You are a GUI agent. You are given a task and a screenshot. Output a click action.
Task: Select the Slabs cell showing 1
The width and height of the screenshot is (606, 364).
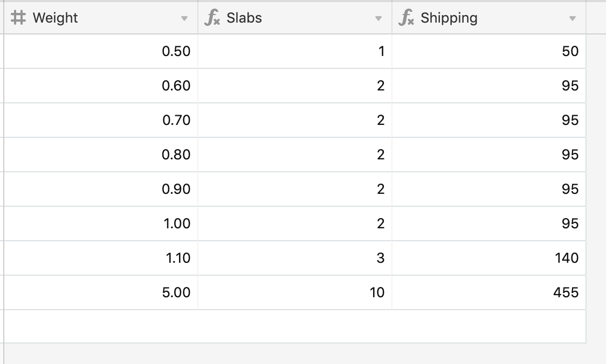click(x=295, y=51)
